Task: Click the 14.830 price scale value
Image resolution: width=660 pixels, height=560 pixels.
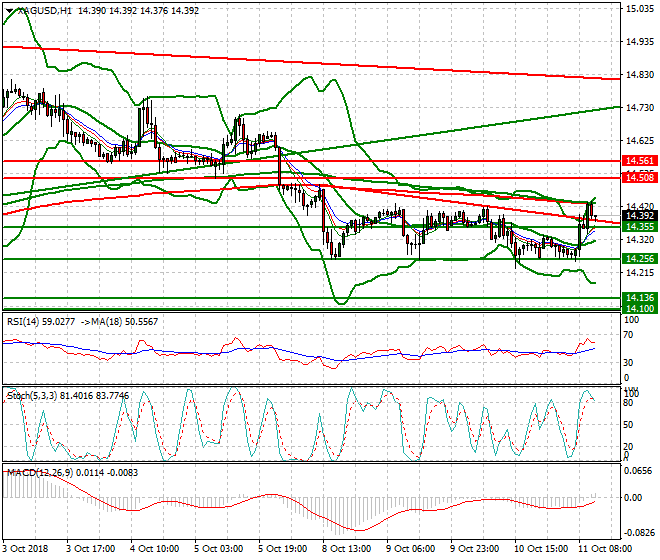Action: click(x=640, y=75)
